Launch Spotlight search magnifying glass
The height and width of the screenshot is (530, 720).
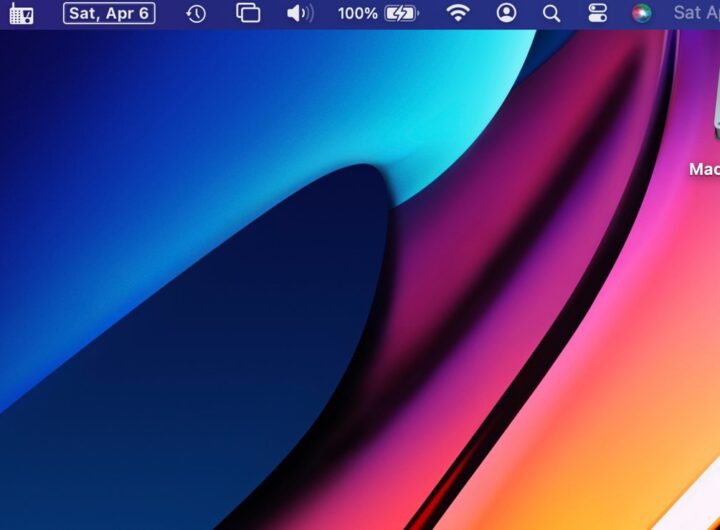(x=551, y=14)
